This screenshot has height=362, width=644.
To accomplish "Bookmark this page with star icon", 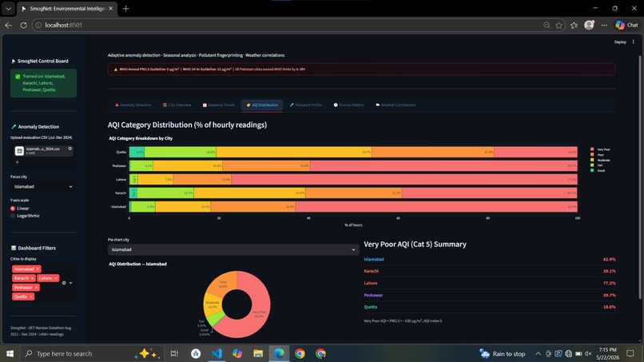I will click(559, 25).
